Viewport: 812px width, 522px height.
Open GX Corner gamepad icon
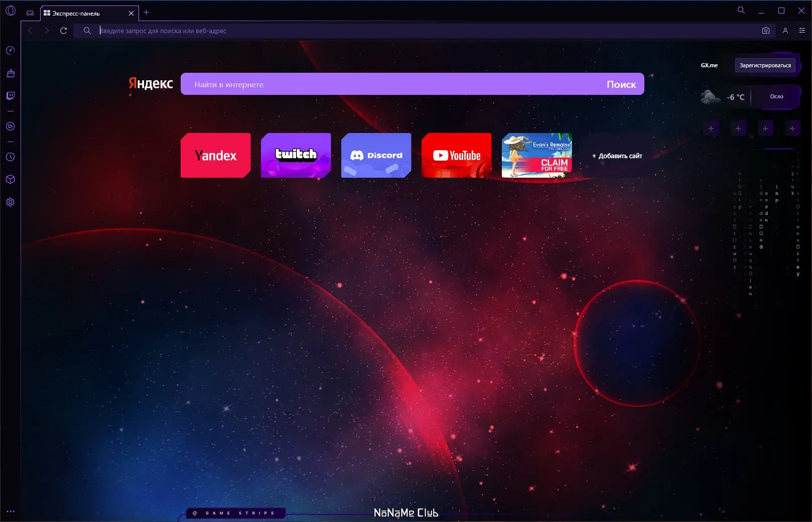tap(30, 13)
